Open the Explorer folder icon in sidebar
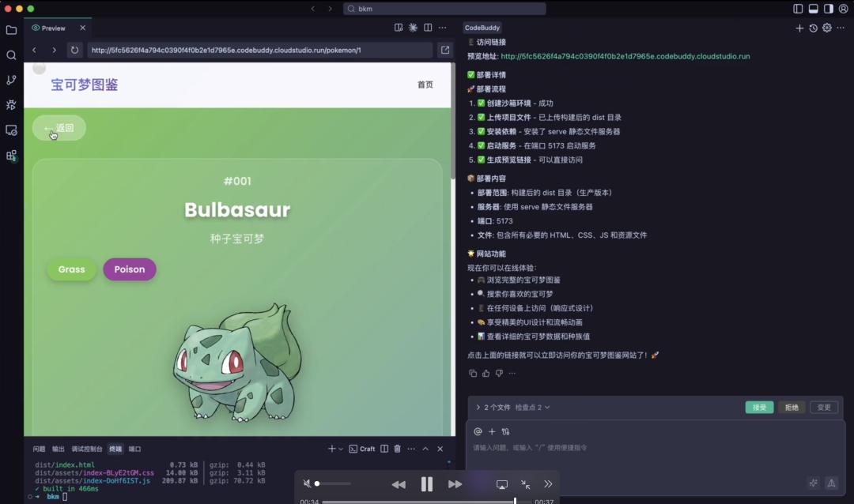This screenshot has height=504, width=854. 11,30
